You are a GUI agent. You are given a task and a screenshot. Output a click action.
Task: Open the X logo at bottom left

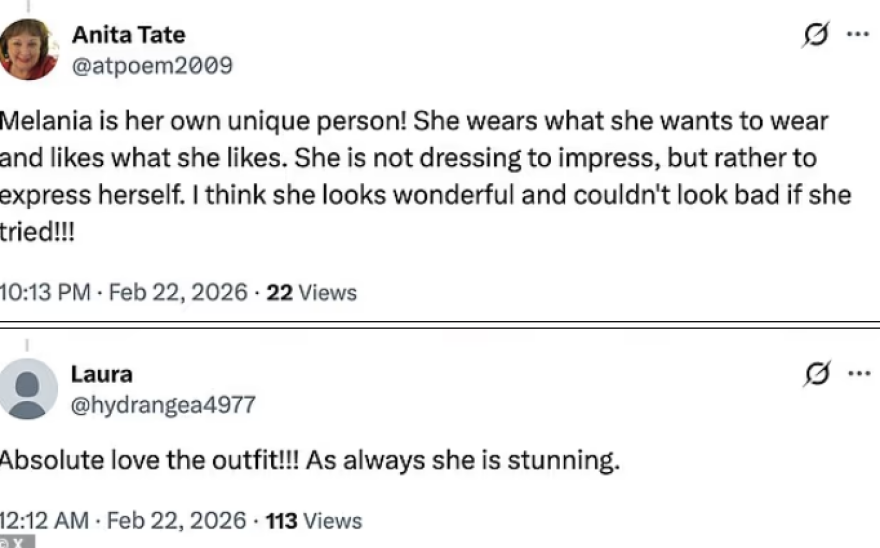(x=17, y=542)
